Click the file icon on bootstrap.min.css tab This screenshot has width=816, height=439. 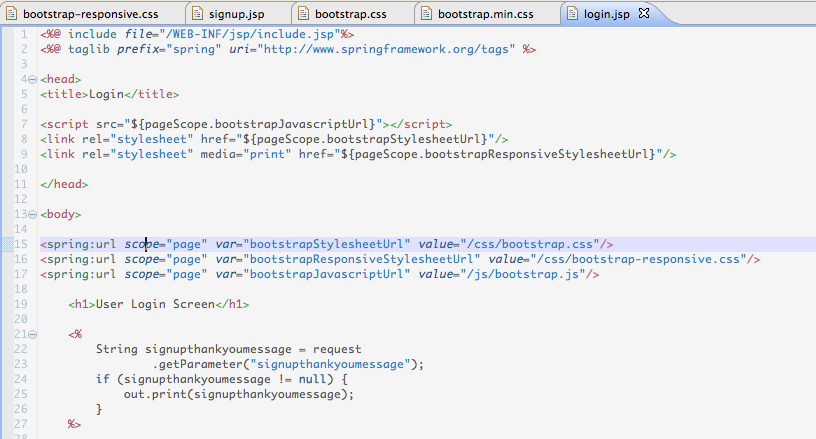[426, 14]
